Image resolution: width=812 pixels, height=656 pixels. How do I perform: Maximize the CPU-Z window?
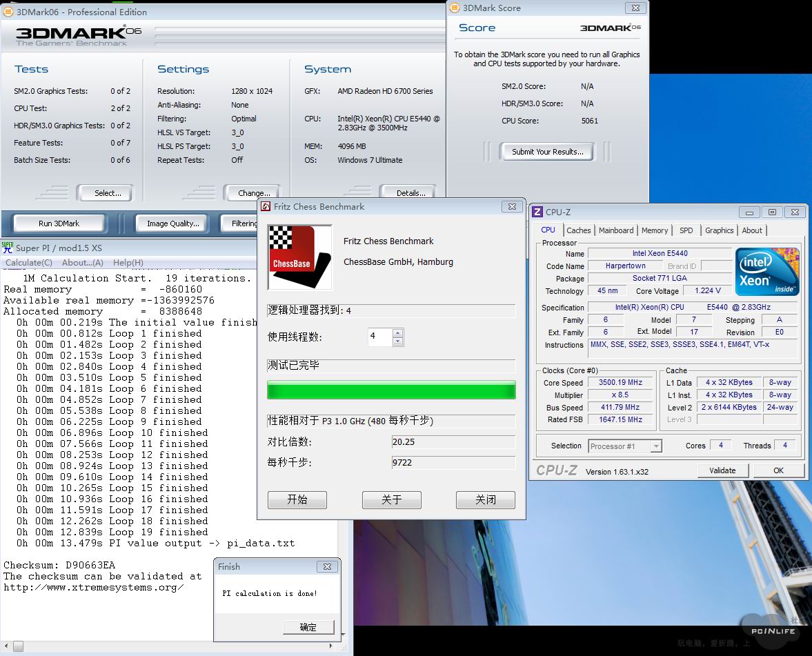click(772, 212)
